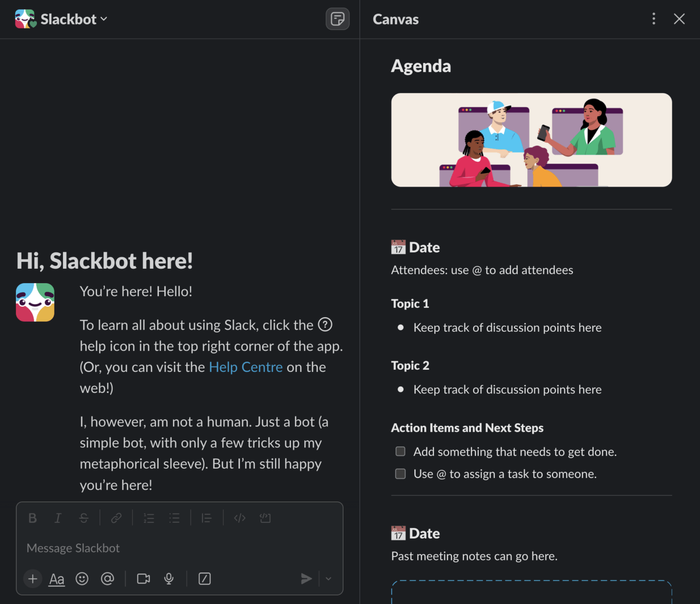The image size is (700, 604).
Task: Check 'Use @ to assign a task' checkbox
Action: pos(400,473)
